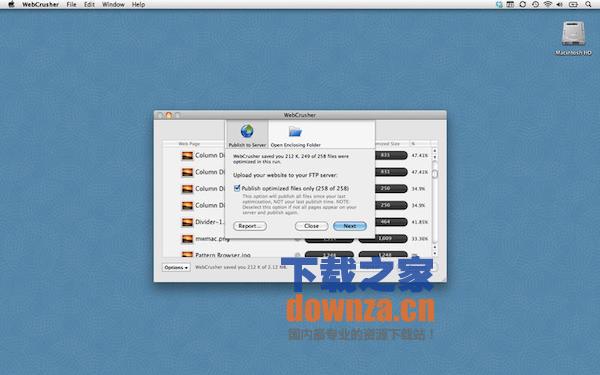Open the File menu
This screenshot has width=600, height=375.
pyautogui.click(x=71, y=5)
